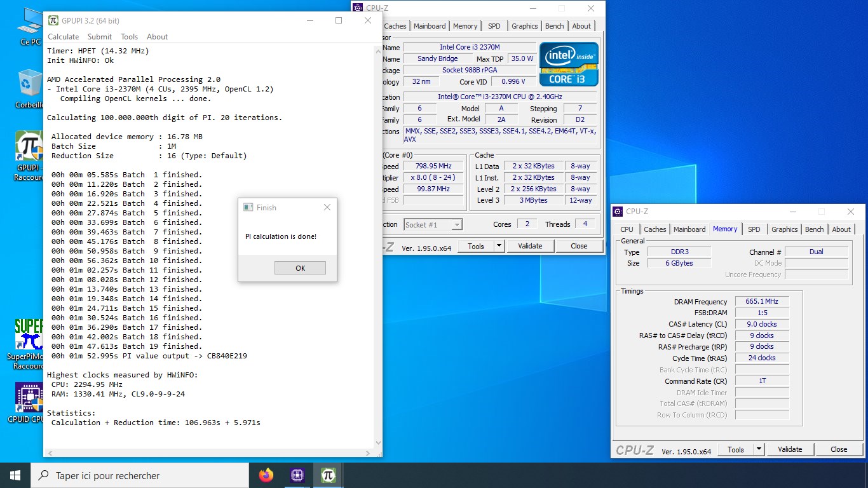Click the Channel # Dual field
The width and height of the screenshot is (868, 488).
point(817,252)
